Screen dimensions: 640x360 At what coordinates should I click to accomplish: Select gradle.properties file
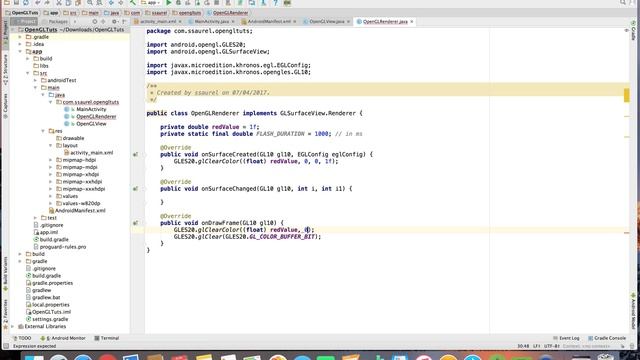[x=52, y=283]
